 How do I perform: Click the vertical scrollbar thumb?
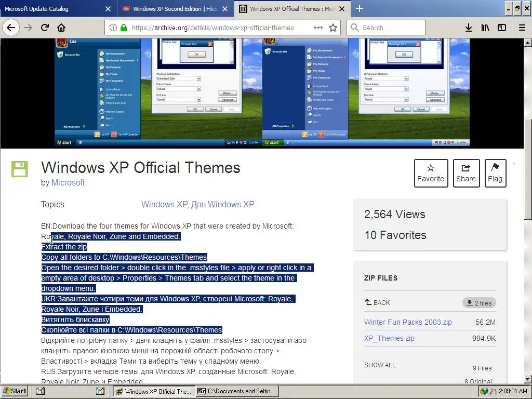pyautogui.click(x=528, y=169)
